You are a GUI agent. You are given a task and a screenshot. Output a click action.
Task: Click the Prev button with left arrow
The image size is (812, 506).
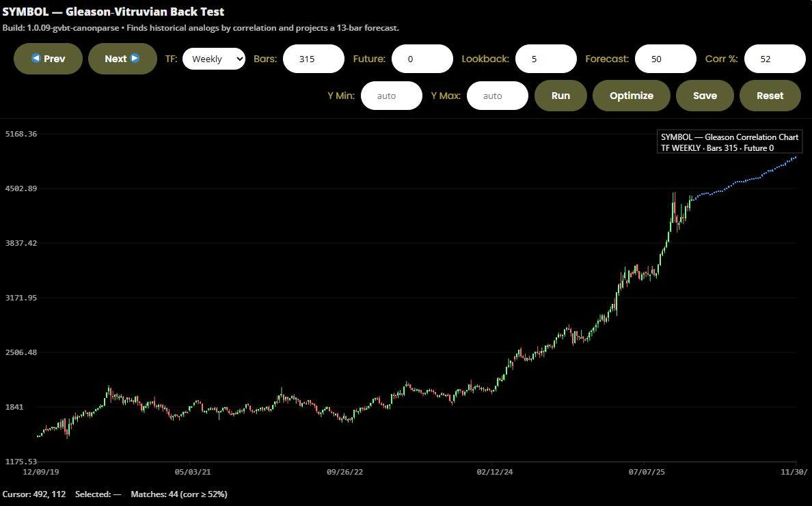point(48,59)
